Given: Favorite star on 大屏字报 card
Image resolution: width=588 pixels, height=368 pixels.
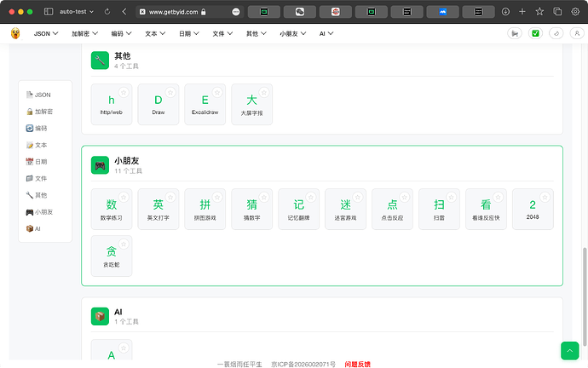Looking at the screenshot, I should tap(264, 92).
